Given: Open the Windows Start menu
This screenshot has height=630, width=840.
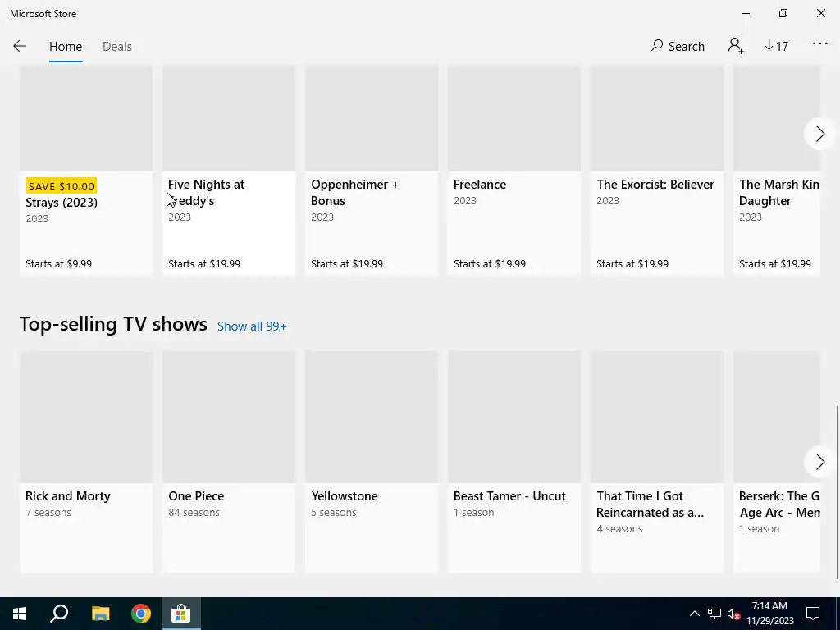Looking at the screenshot, I should (20, 614).
